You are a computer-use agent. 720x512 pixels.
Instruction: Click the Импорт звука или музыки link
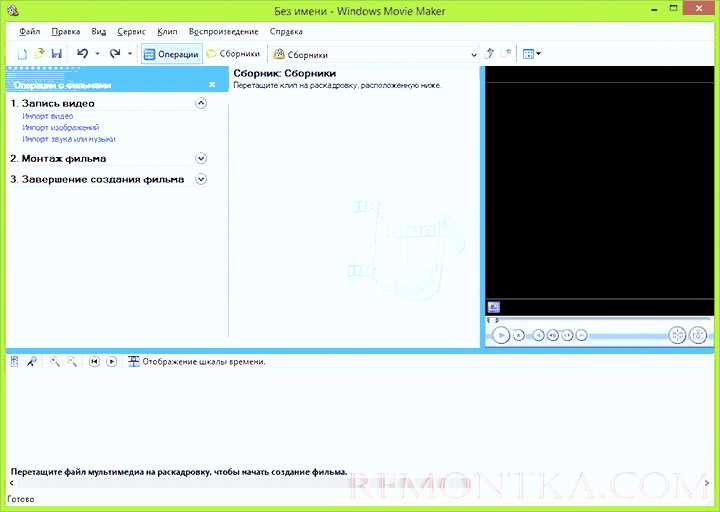coord(69,139)
